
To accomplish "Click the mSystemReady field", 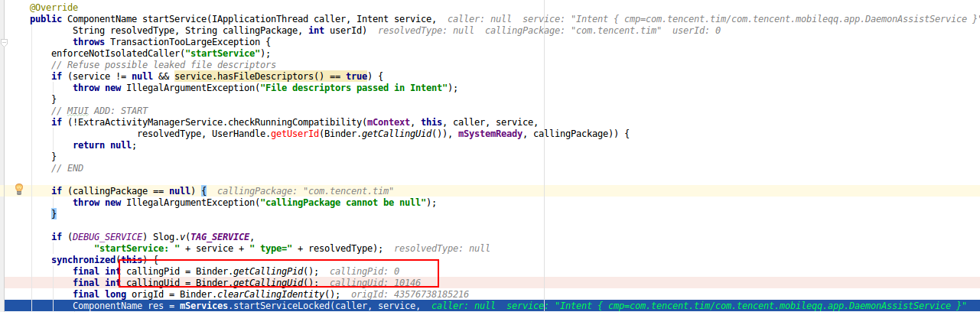I will pos(490,134).
